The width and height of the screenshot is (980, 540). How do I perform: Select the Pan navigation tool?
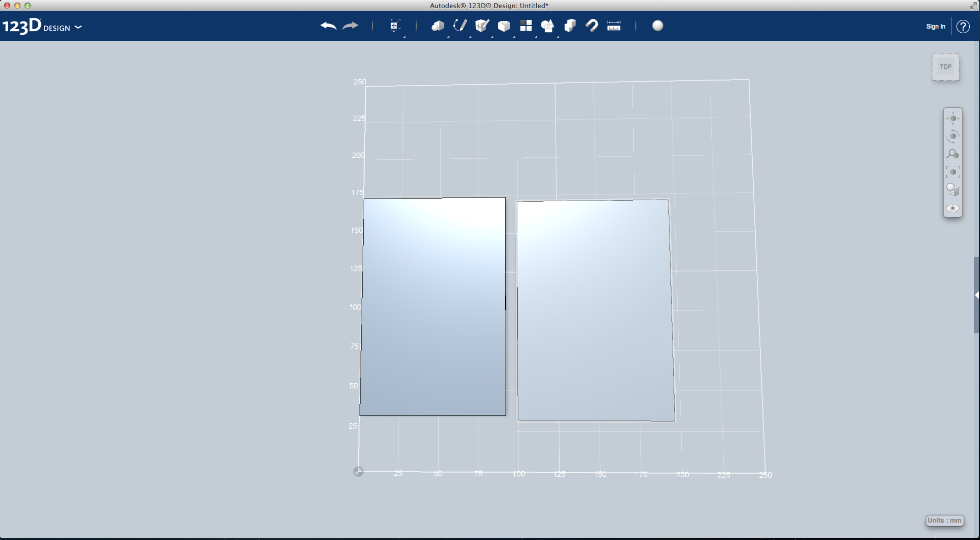pos(953,118)
